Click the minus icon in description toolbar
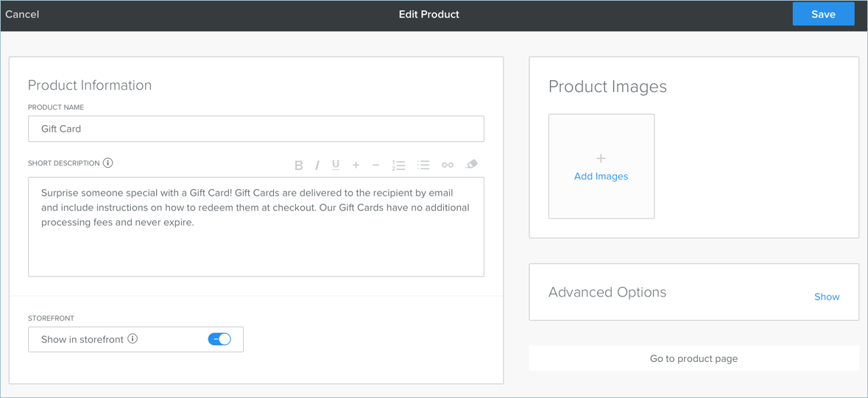 pos(376,165)
